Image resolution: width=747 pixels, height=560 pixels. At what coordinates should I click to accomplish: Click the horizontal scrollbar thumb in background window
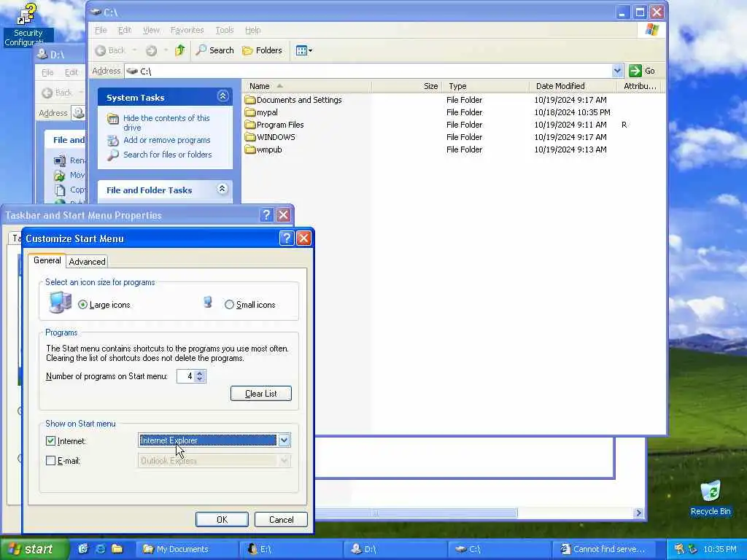[416, 513]
